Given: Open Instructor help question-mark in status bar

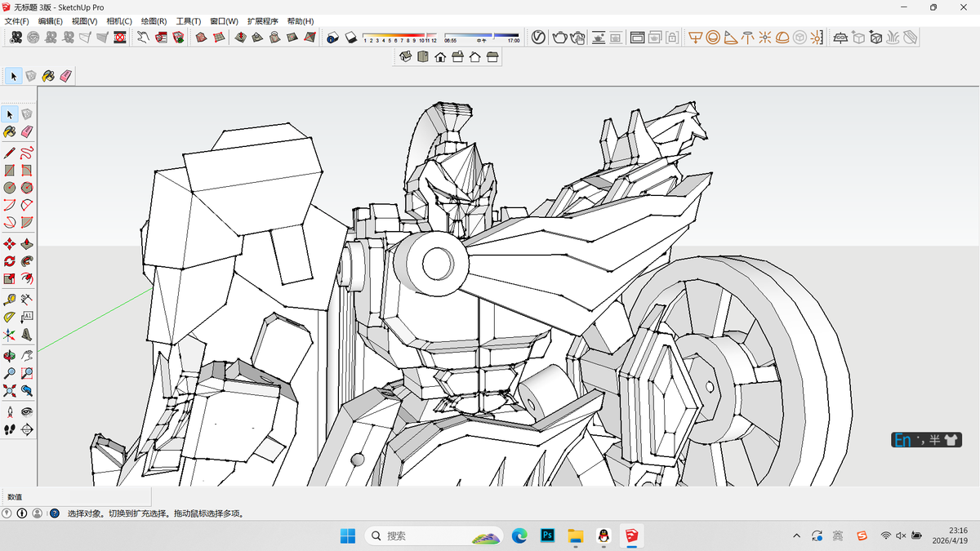Looking at the screenshot, I should [x=55, y=513].
